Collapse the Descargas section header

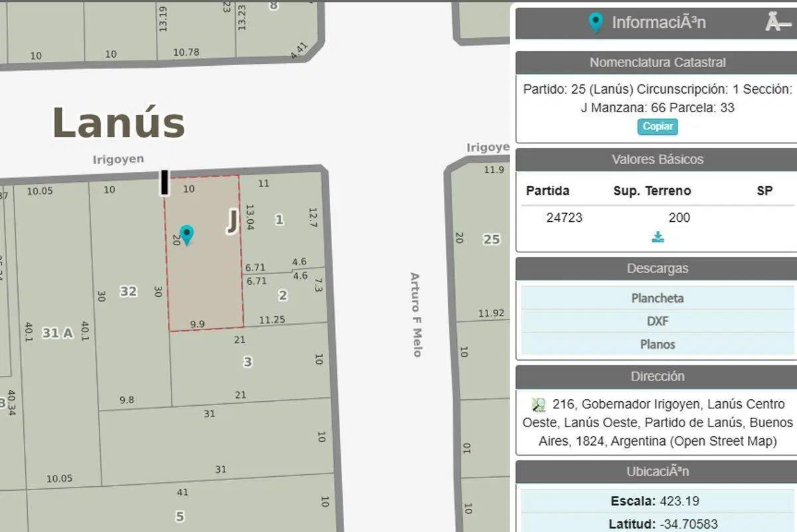coord(658,269)
